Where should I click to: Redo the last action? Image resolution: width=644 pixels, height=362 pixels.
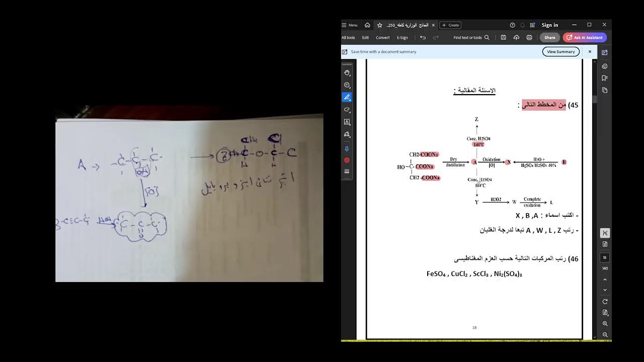point(436,38)
